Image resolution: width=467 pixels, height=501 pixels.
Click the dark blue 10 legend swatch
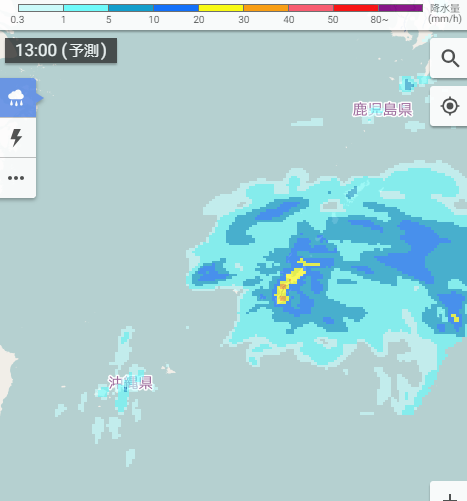point(176,8)
